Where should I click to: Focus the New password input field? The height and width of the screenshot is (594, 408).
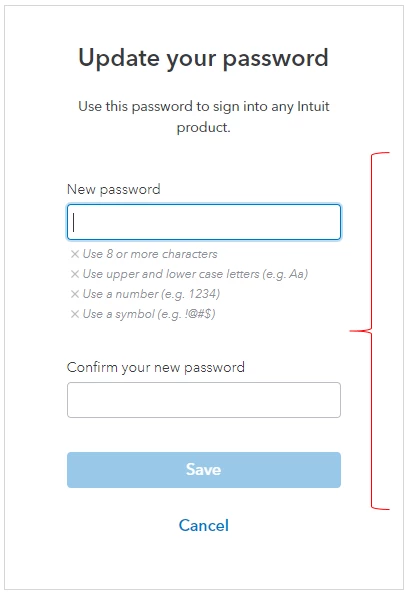(204, 222)
